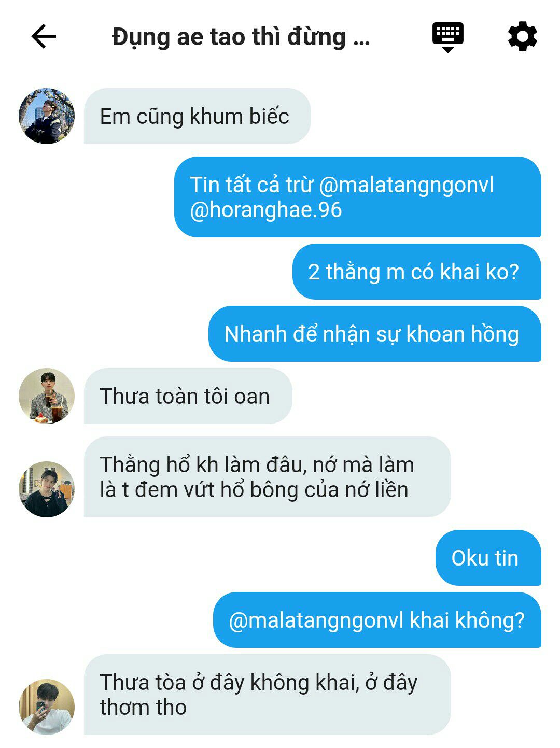Image resolution: width=560 pixels, height=748 pixels.
Task: Open avatar beside "Em cũng khum biếc"
Action: [47, 116]
